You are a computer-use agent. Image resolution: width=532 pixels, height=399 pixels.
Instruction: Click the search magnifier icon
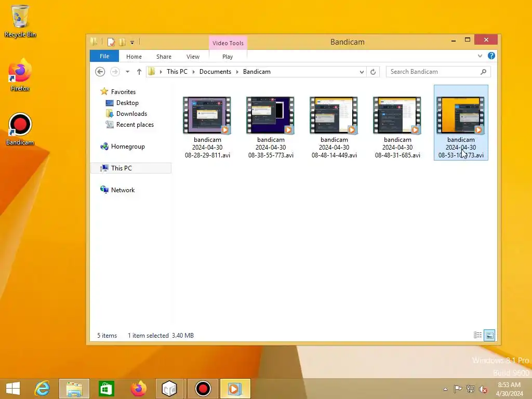(x=484, y=72)
